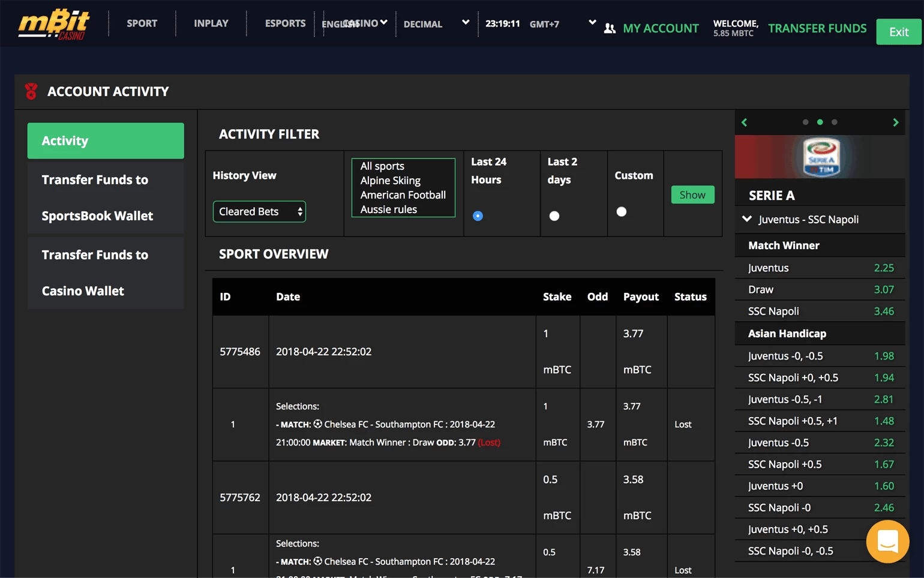This screenshot has height=578, width=924.
Task: Select the Custom date radio button
Action: click(622, 211)
